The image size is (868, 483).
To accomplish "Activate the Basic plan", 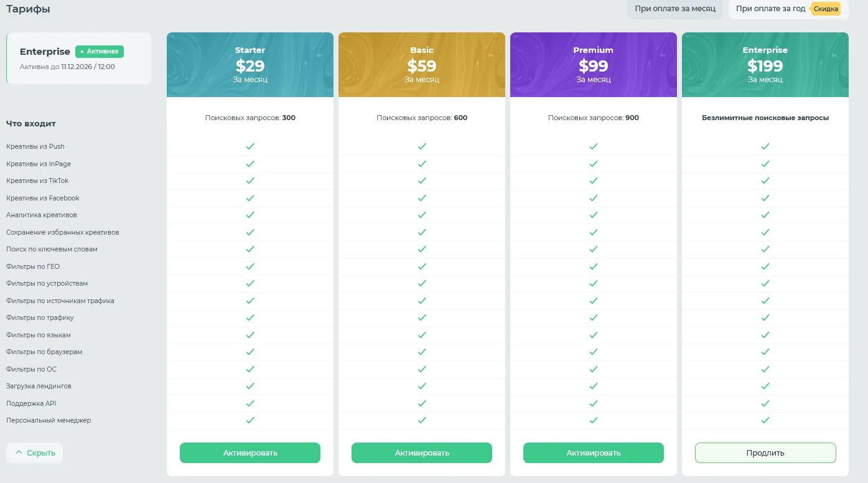I will point(422,453).
